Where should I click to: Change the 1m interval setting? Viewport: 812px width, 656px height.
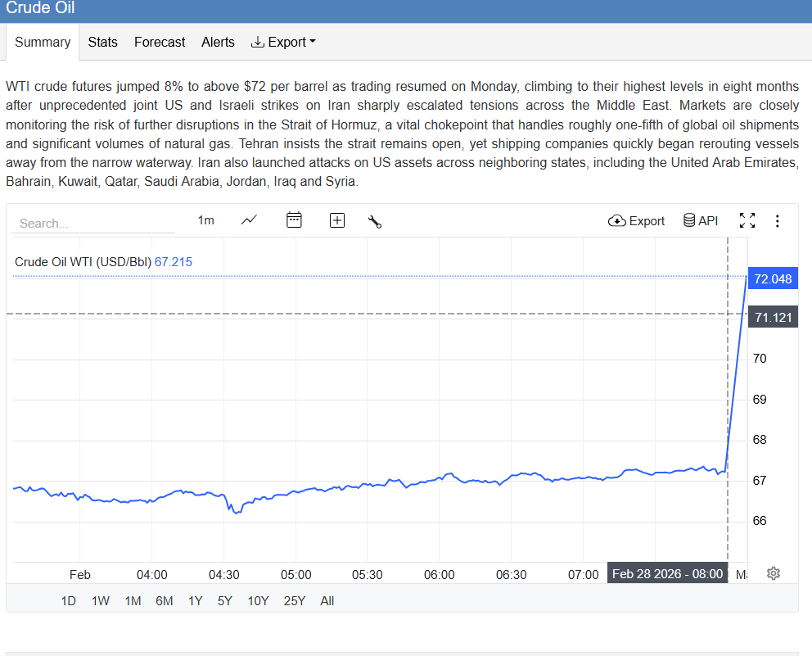pyautogui.click(x=205, y=221)
